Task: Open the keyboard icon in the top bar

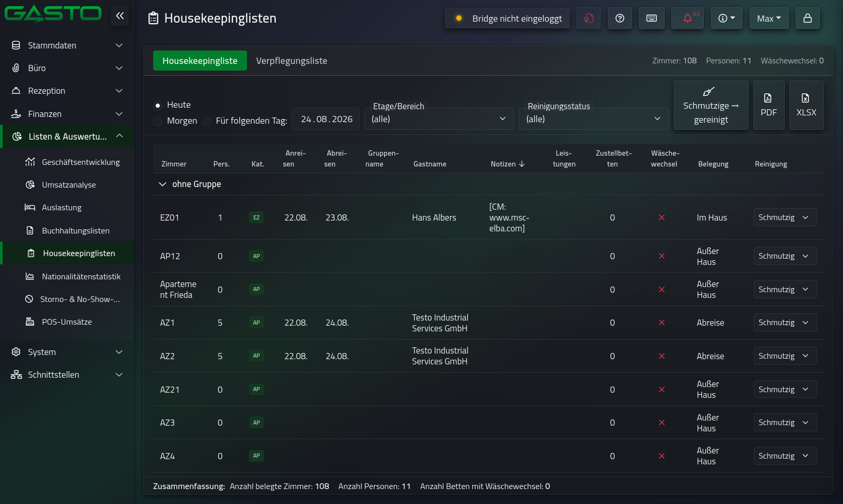Action: click(x=652, y=18)
